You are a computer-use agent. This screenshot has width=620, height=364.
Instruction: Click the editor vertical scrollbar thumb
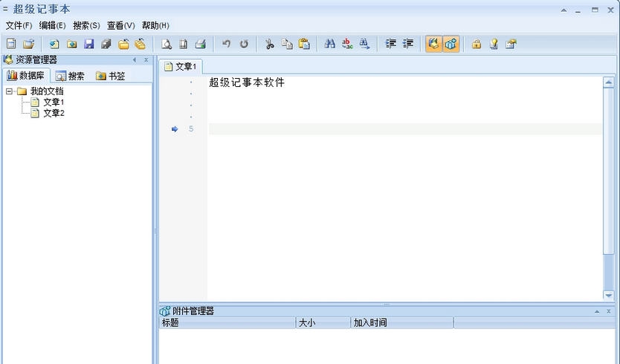coord(608,171)
